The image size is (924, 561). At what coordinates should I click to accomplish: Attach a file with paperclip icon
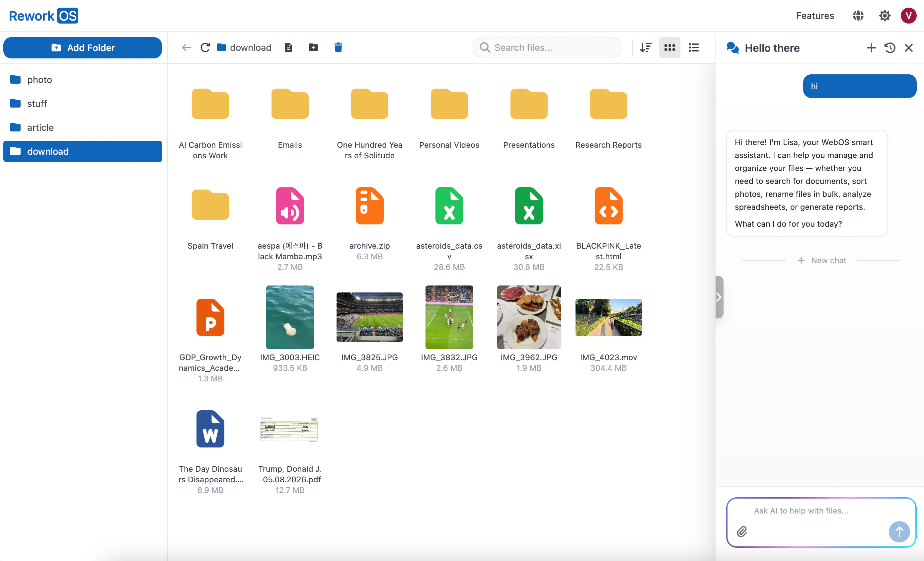tap(742, 531)
